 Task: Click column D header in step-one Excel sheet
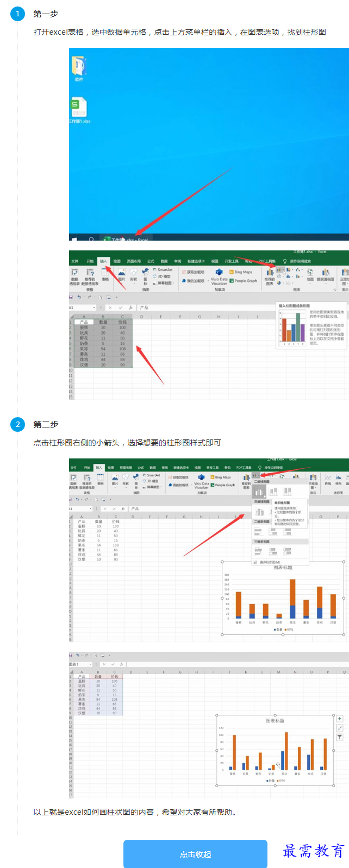(x=141, y=317)
